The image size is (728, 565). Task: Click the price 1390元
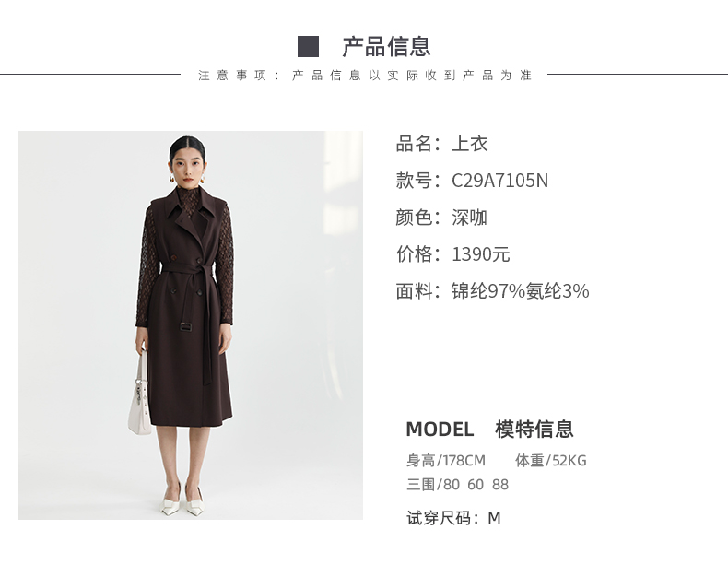click(480, 254)
